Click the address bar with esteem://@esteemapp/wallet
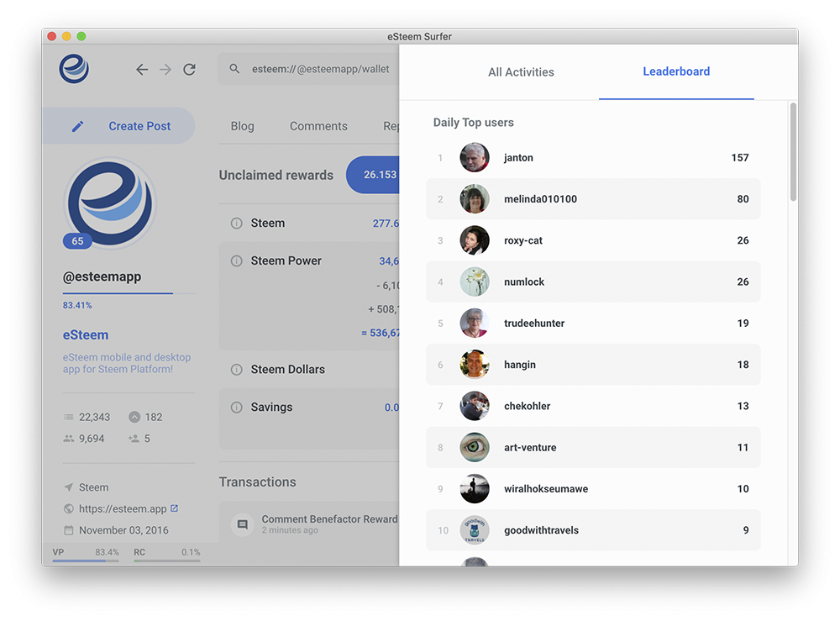 pyautogui.click(x=308, y=69)
